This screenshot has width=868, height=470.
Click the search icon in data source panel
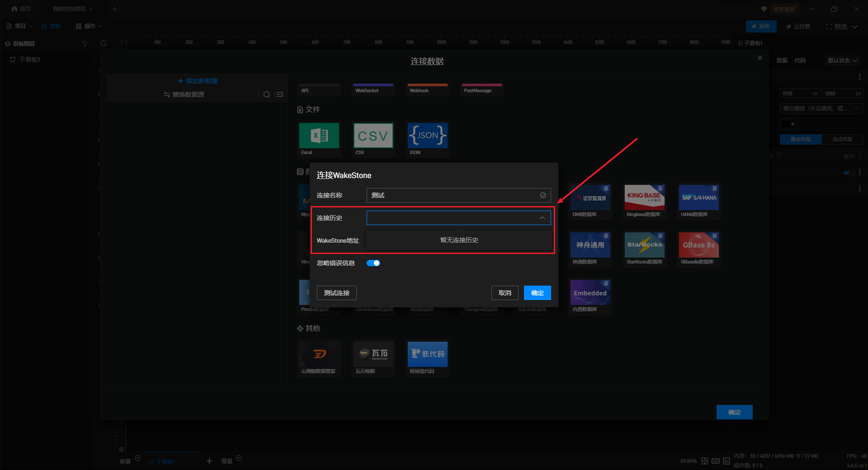tap(267, 94)
